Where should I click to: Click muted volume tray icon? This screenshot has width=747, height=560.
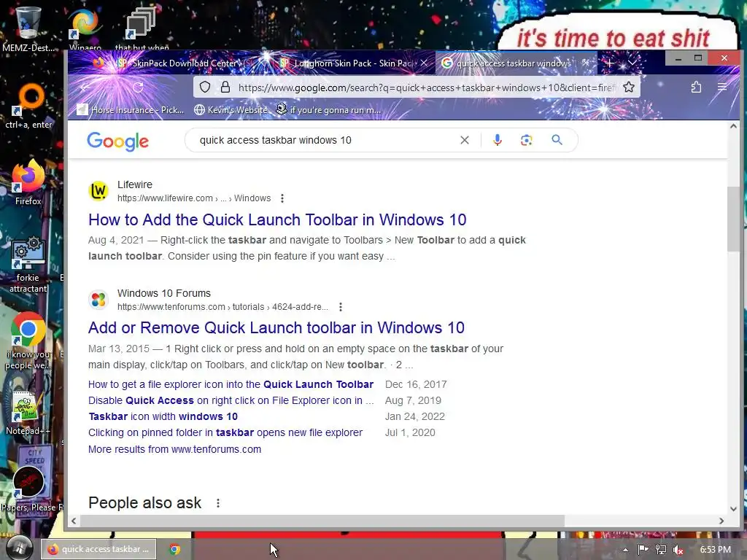(678, 550)
